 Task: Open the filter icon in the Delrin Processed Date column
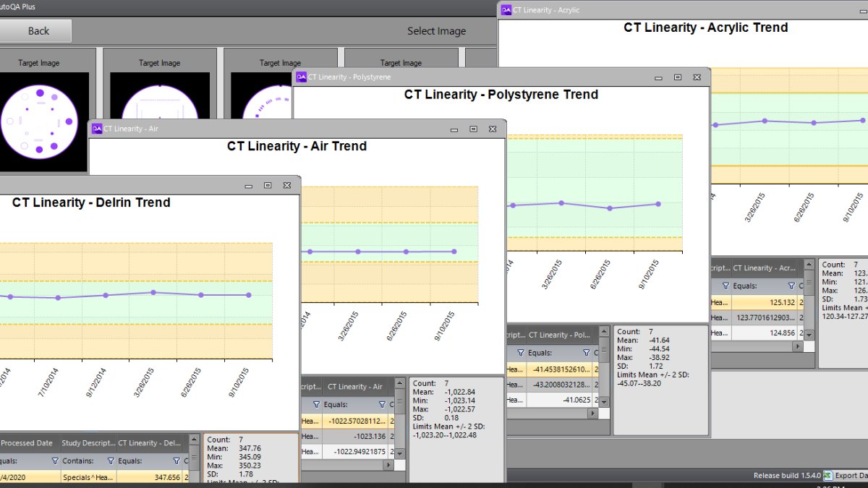point(55,460)
